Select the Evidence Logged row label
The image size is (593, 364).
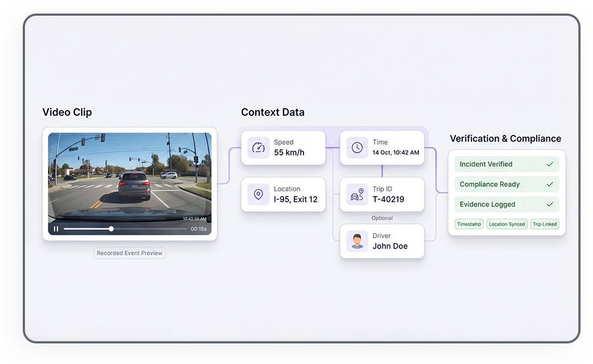pos(487,204)
